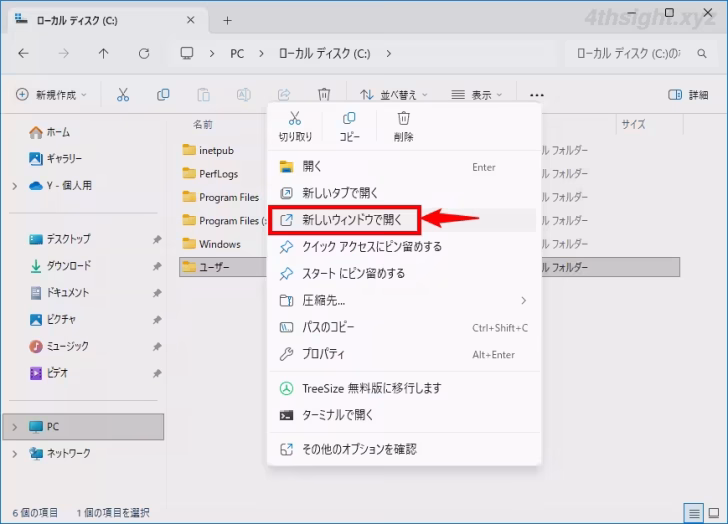Unpin ミュージック via its pin icon

point(157,347)
